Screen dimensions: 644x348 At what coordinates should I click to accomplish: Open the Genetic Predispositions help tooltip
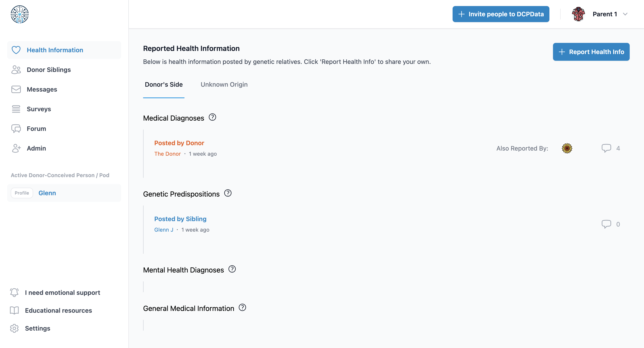(228, 193)
